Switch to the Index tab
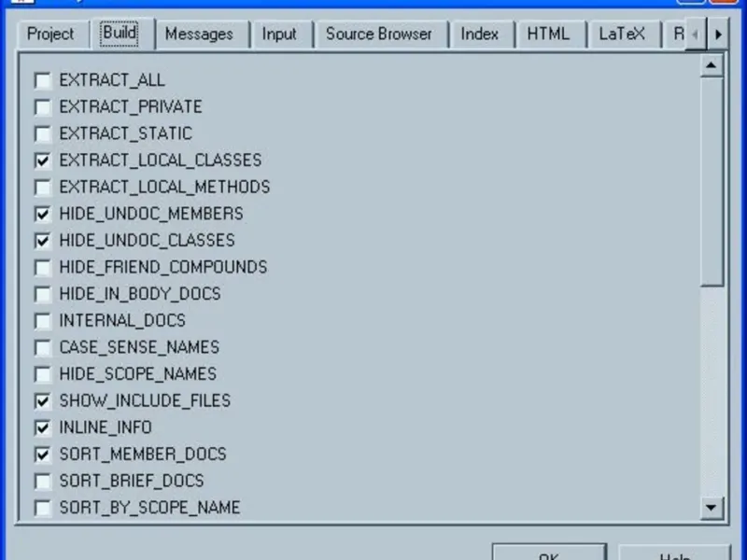This screenshot has height=560, width=747. pyautogui.click(x=480, y=35)
